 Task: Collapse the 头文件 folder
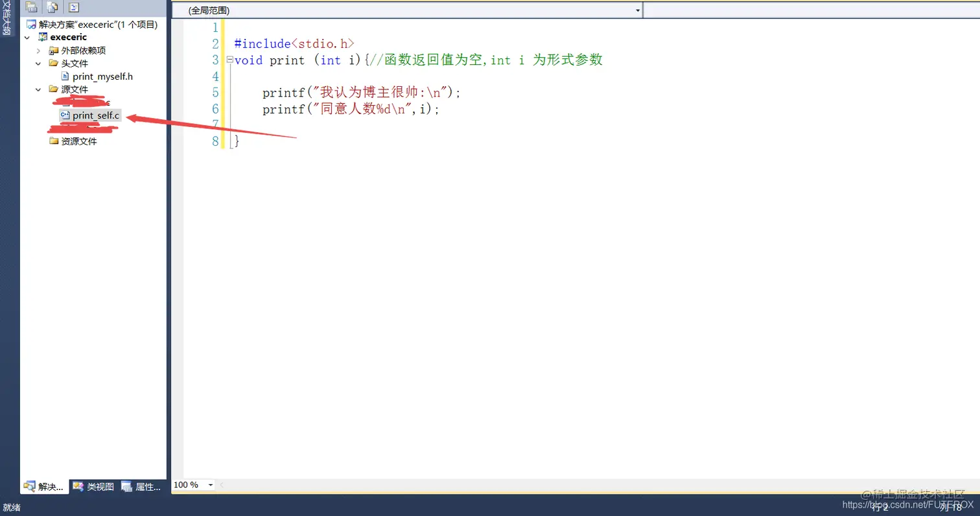tap(38, 64)
